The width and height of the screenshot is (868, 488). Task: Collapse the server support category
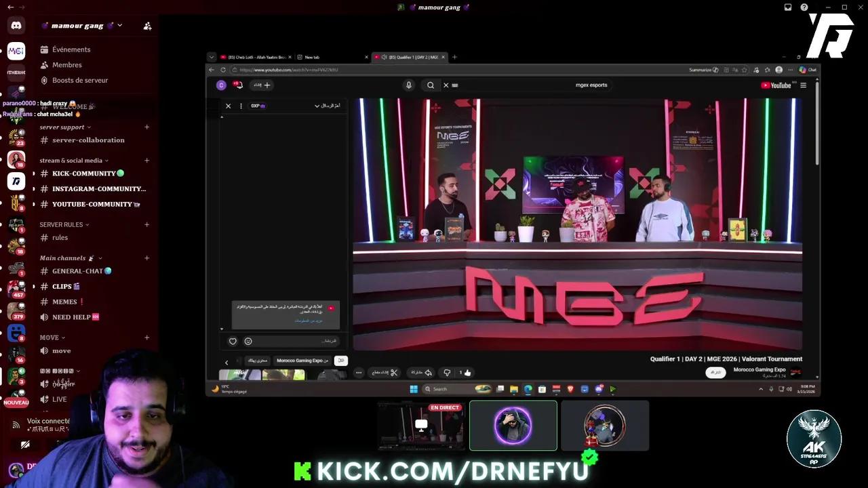(65, 127)
